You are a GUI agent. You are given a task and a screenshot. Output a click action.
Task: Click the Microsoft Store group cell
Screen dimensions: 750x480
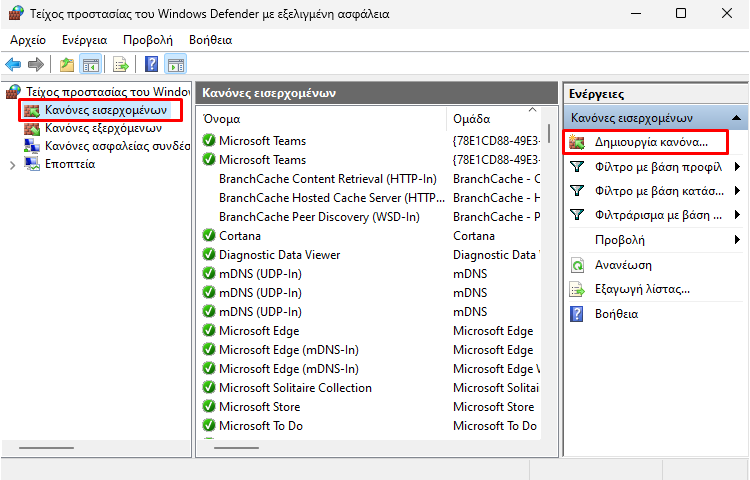point(494,407)
